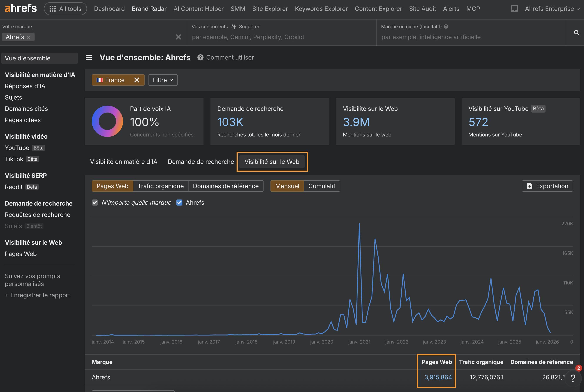The image size is (584, 392).
Task: Open the hamburger menu beside Vue d'ensemble
Action: [x=88, y=57]
